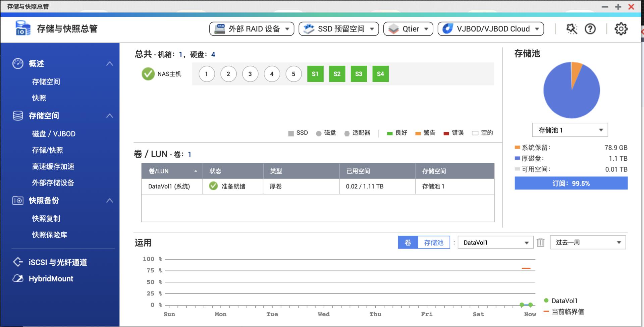Click the S1 drive slot button

pos(315,74)
